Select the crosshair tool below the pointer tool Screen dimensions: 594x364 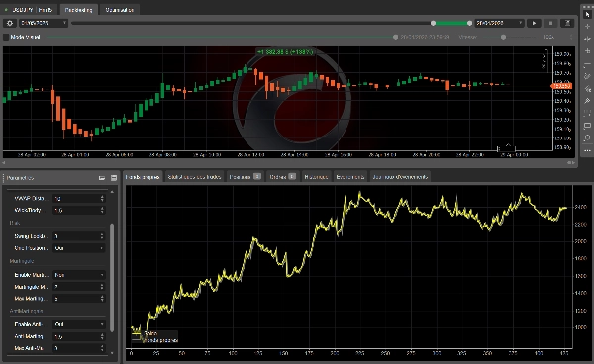click(x=587, y=26)
